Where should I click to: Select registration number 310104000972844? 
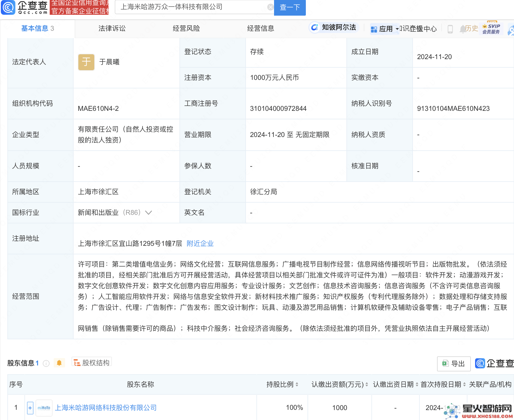[278, 109]
